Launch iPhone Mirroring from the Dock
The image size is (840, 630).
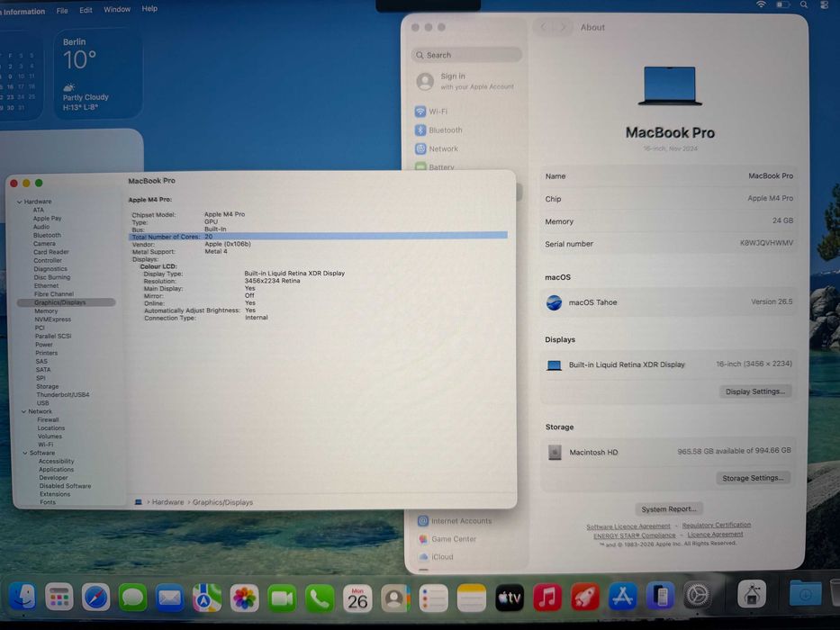[x=660, y=595]
